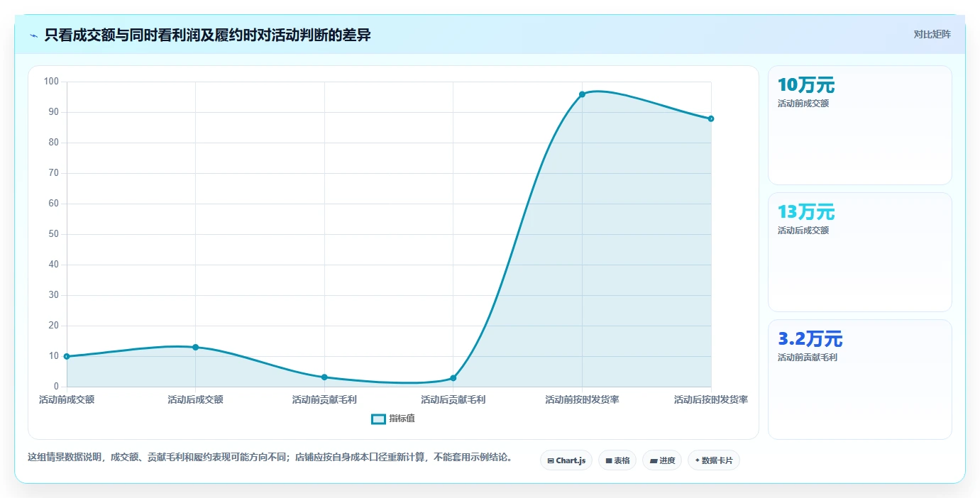Viewport: 980px width, 498px height.
Task: Select the 表格 tag pill
Action: [617, 460]
